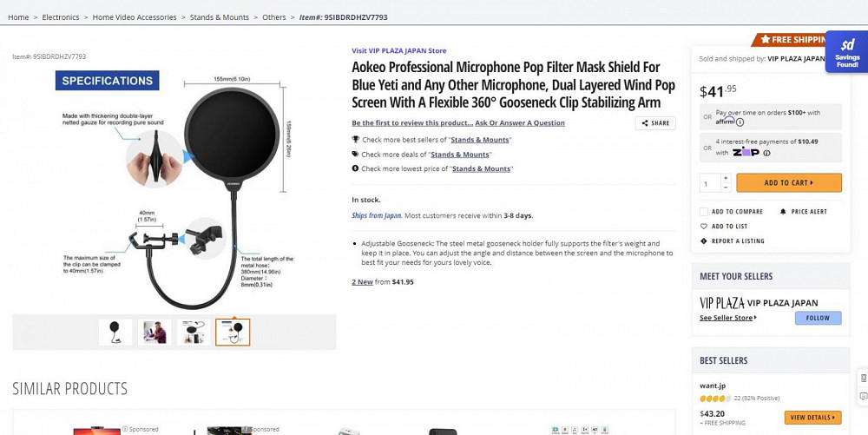
Task: Click the best sellers trophy icon
Action: tap(355, 140)
